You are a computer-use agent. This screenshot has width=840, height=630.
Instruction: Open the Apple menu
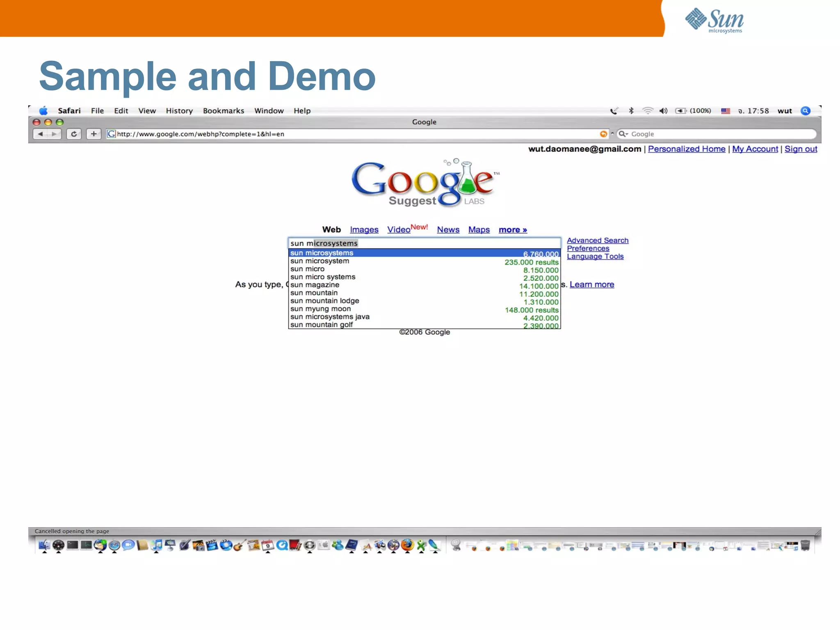point(43,111)
